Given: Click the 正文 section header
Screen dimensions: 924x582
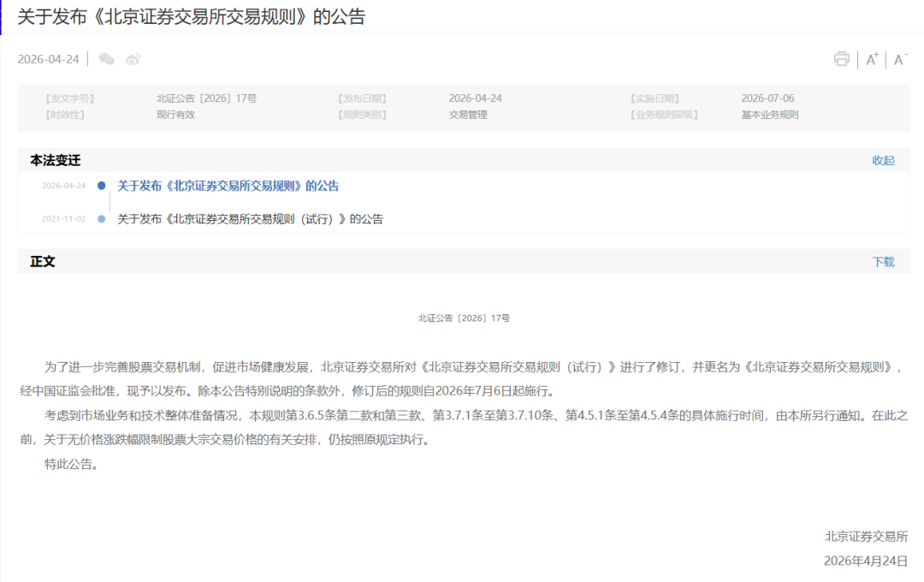Looking at the screenshot, I should pos(43,262).
